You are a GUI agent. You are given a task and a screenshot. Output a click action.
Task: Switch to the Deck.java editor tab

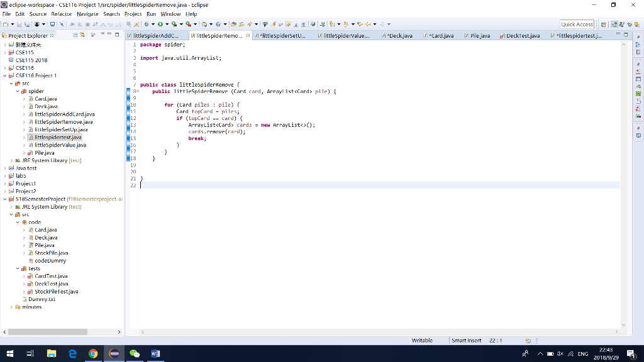click(399, 36)
